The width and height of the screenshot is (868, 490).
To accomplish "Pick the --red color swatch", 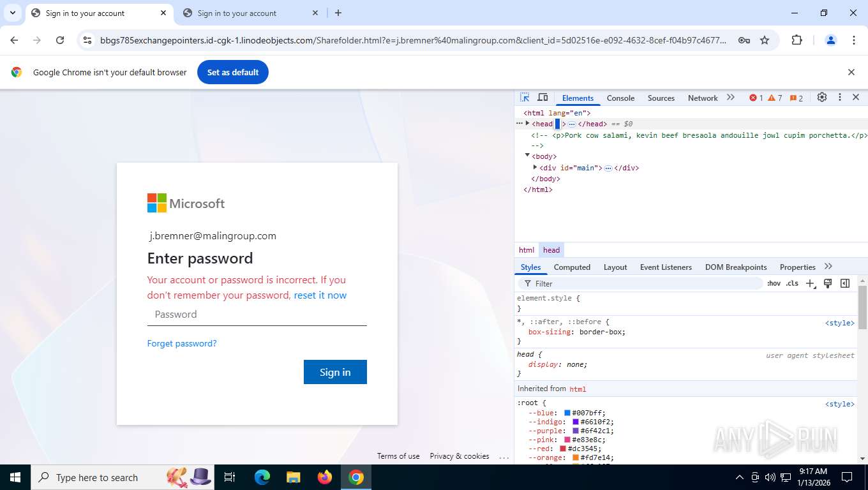I will pos(563,449).
